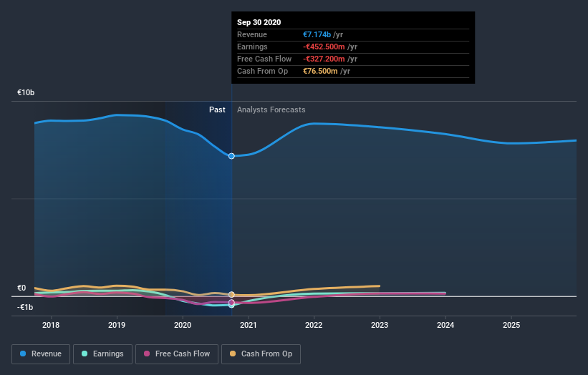
Task: Toggle the Revenue legend series
Action: point(41,354)
